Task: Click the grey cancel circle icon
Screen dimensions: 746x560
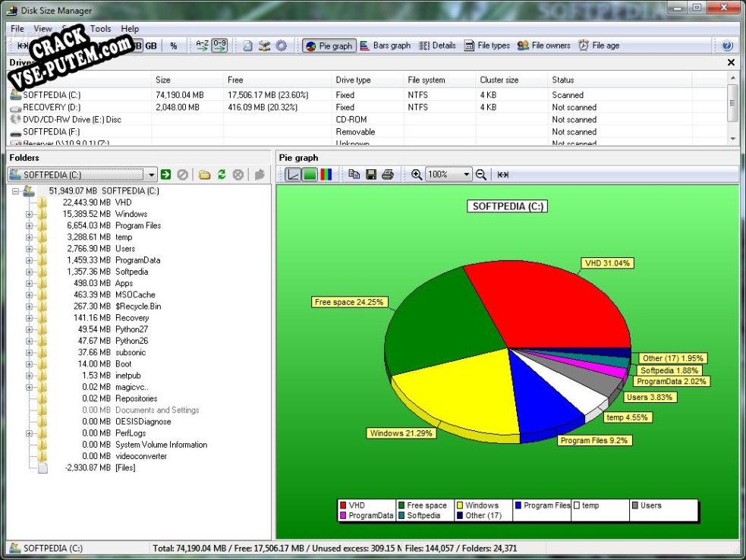Action: (x=238, y=175)
